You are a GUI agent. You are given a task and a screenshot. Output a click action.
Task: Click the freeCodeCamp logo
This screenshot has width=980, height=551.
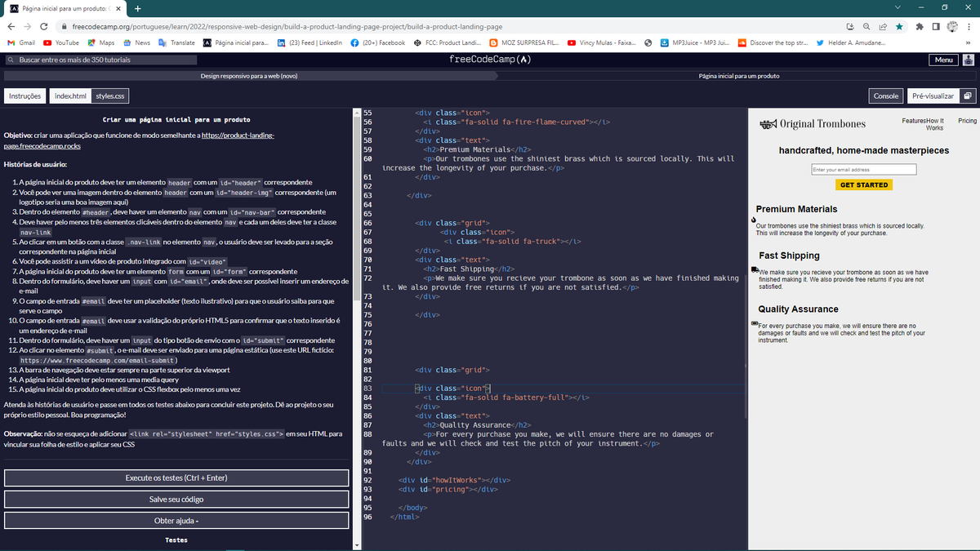tap(490, 60)
